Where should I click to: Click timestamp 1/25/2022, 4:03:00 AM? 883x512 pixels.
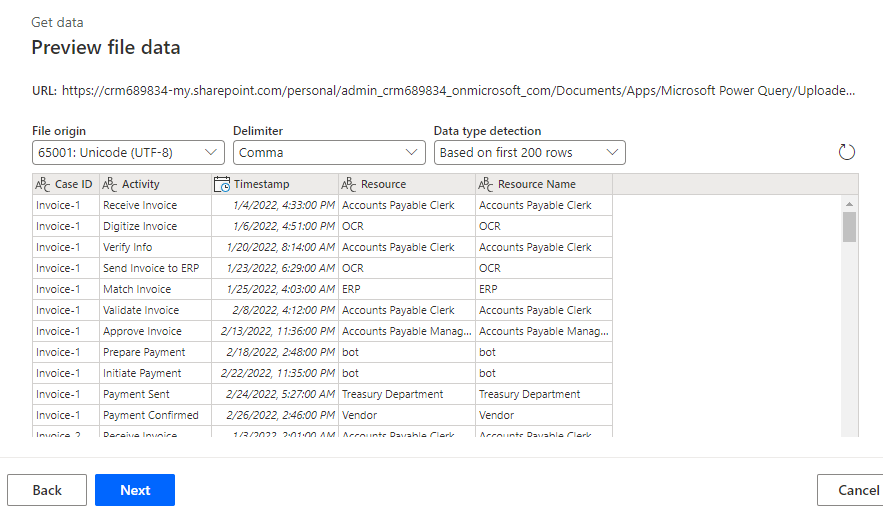tap(275, 290)
